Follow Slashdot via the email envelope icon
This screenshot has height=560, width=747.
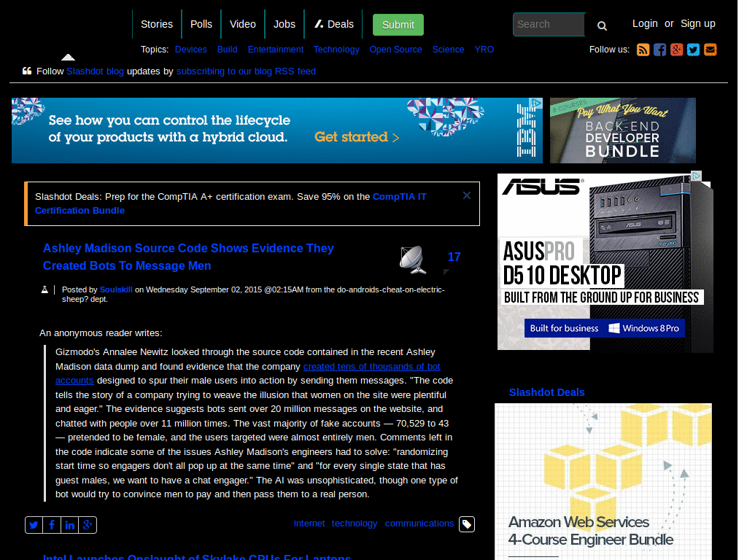click(710, 50)
